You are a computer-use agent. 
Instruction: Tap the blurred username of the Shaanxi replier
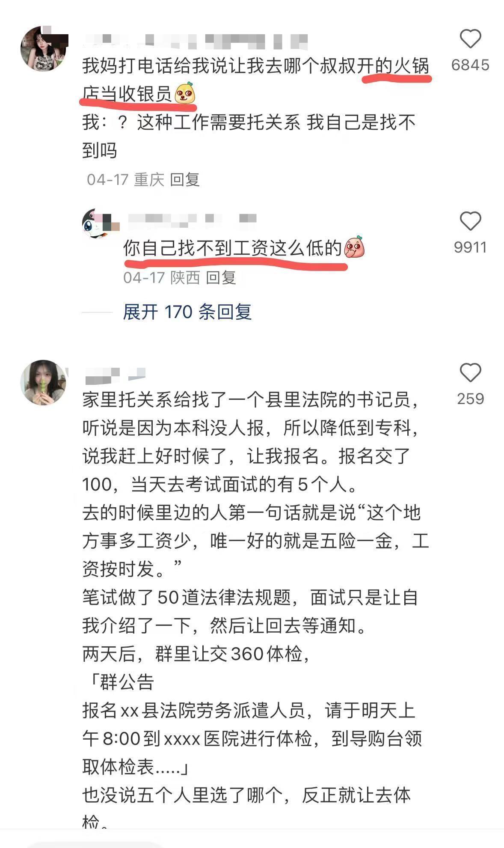click(192, 219)
